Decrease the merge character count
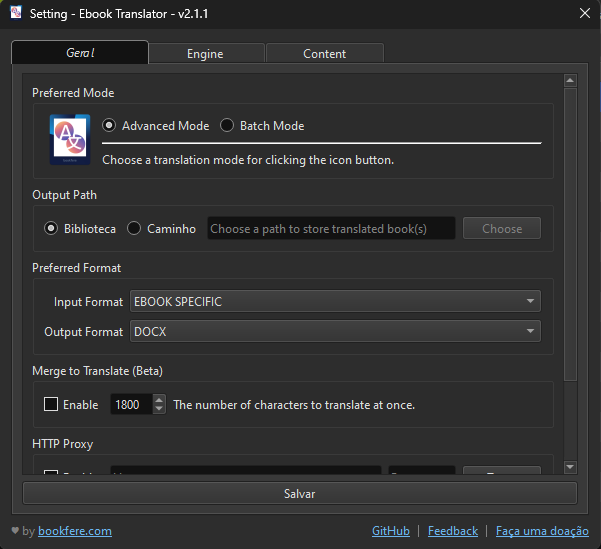 pyautogui.click(x=159, y=409)
